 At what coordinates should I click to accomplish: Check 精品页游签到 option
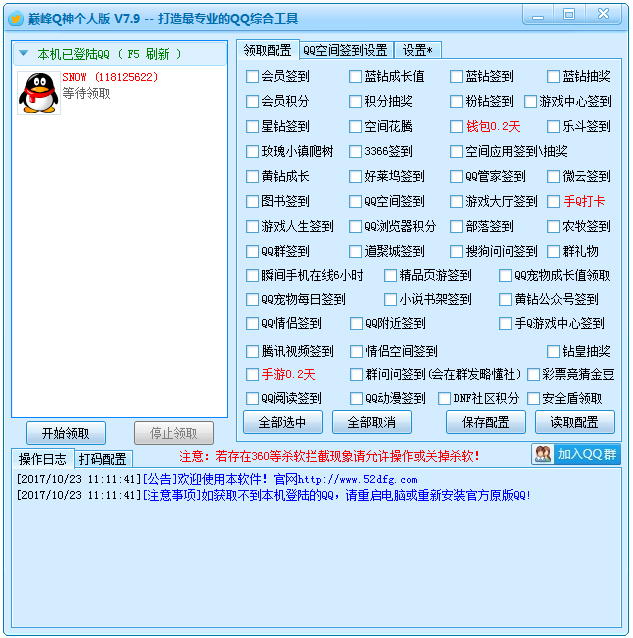390,276
